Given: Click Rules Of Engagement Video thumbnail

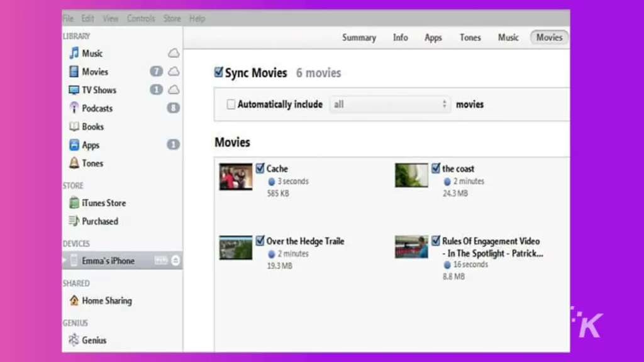Looking at the screenshot, I should tap(411, 246).
